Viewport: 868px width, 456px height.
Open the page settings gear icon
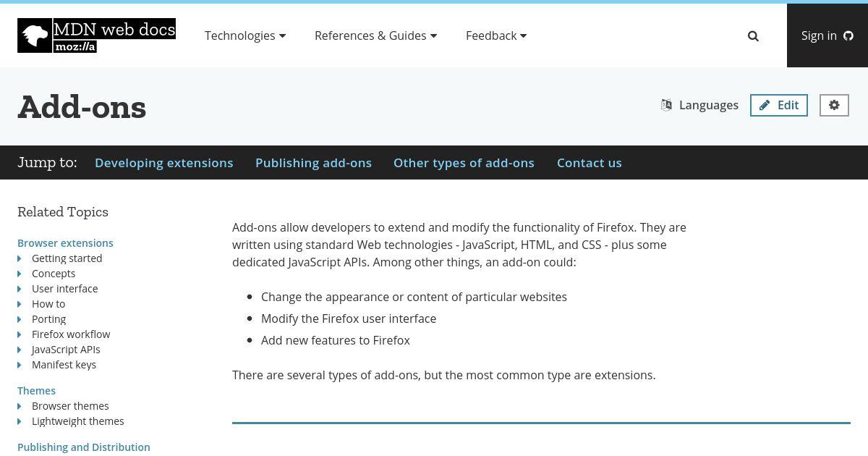tap(834, 105)
